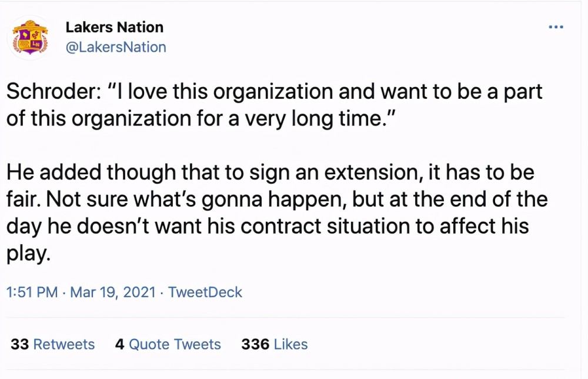Click the paragraph starting "He added though"
The height and width of the screenshot is (379, 588).
[x=277, y=212]
